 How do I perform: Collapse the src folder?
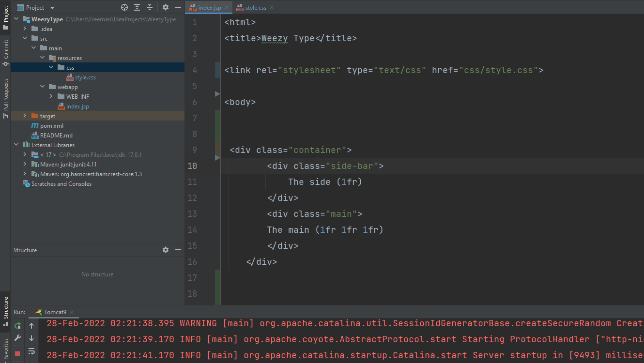pyautogui.click(x=25, y=39)
